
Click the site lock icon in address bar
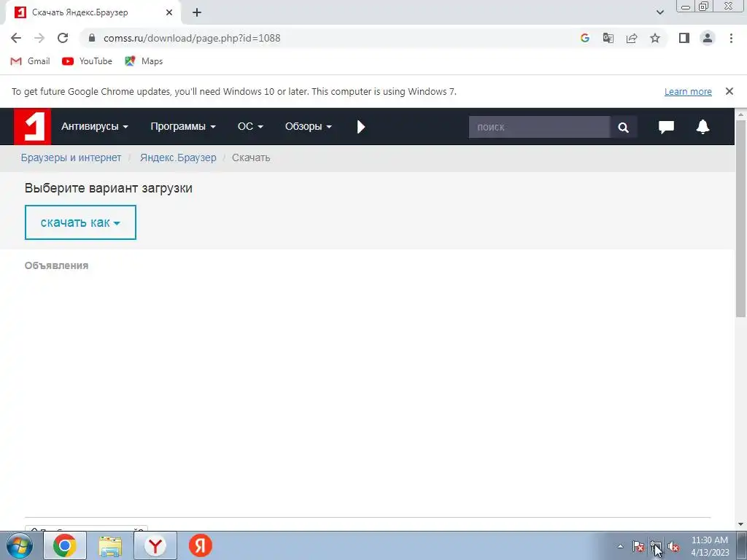[93, 38]
